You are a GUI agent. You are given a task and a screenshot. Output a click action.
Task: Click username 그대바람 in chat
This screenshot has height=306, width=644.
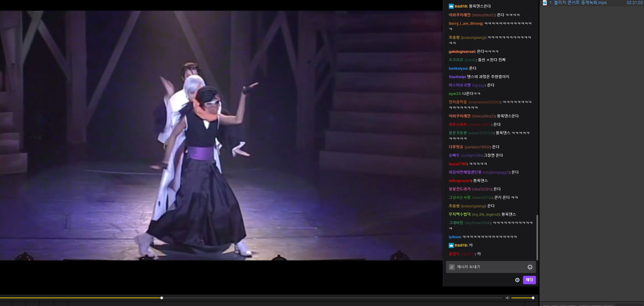pyautogui.click(x=456, y=223)
